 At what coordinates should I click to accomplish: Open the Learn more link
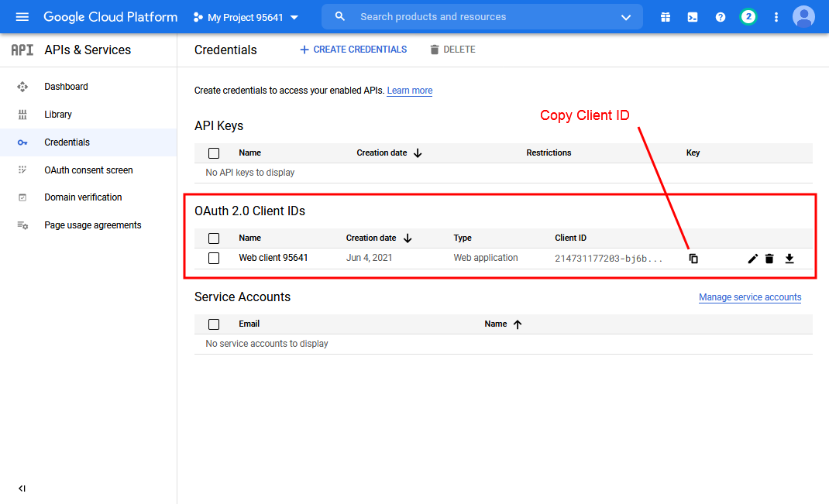(x=410, y=91)
